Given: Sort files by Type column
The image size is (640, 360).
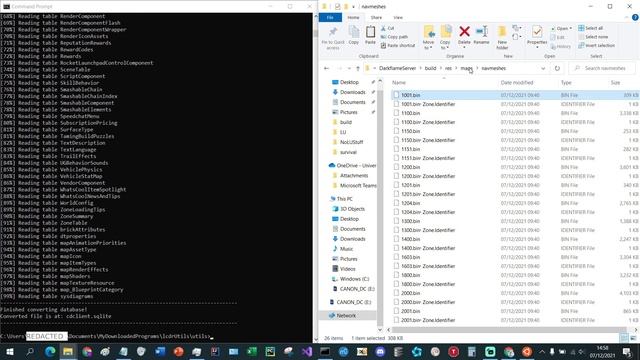Looking at the screenshot, I should [566, 82].
